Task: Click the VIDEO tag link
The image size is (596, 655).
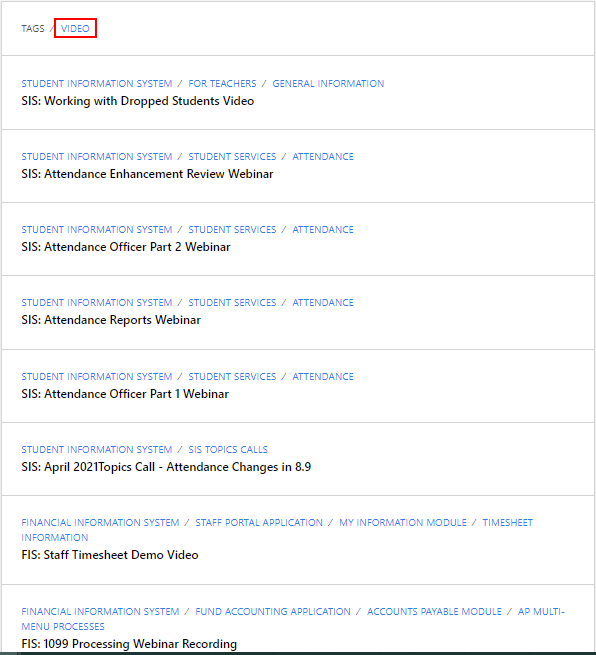Action: coord(75,28)
